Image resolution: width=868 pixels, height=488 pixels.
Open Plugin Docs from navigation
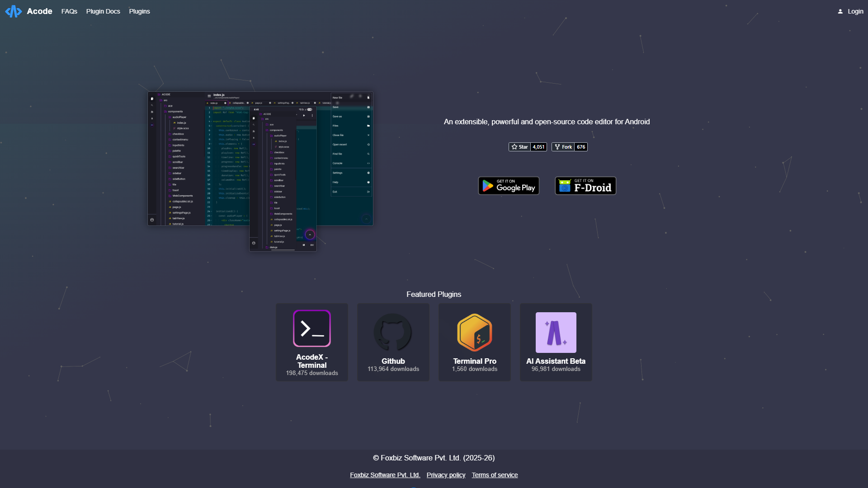click(x=103, y=11)
